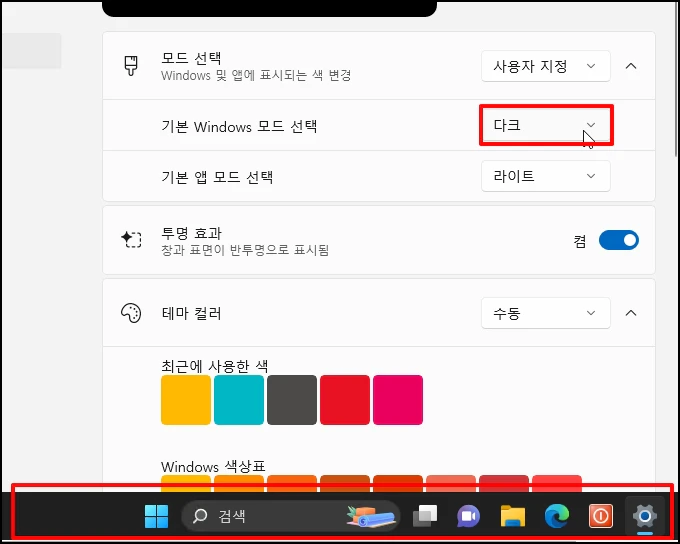Click the Windows Start button
Viewport: 680px width, 544px height.
[156, 516]
